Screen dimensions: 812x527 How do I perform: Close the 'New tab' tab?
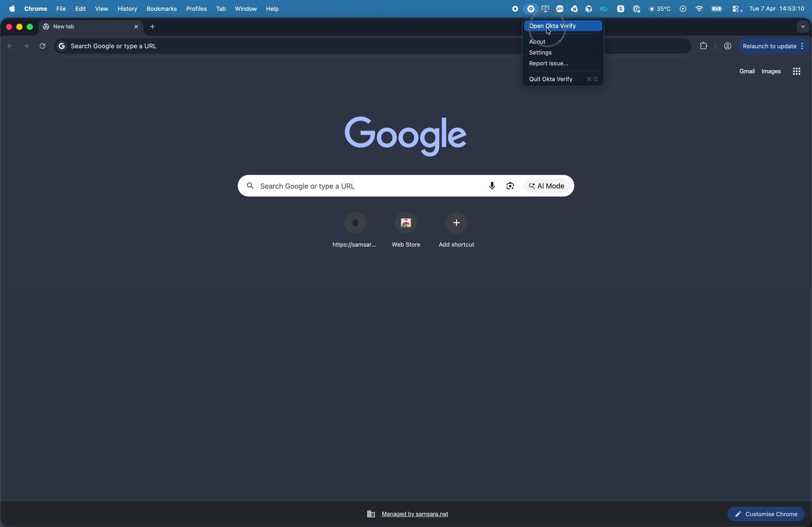click(136, 27)
